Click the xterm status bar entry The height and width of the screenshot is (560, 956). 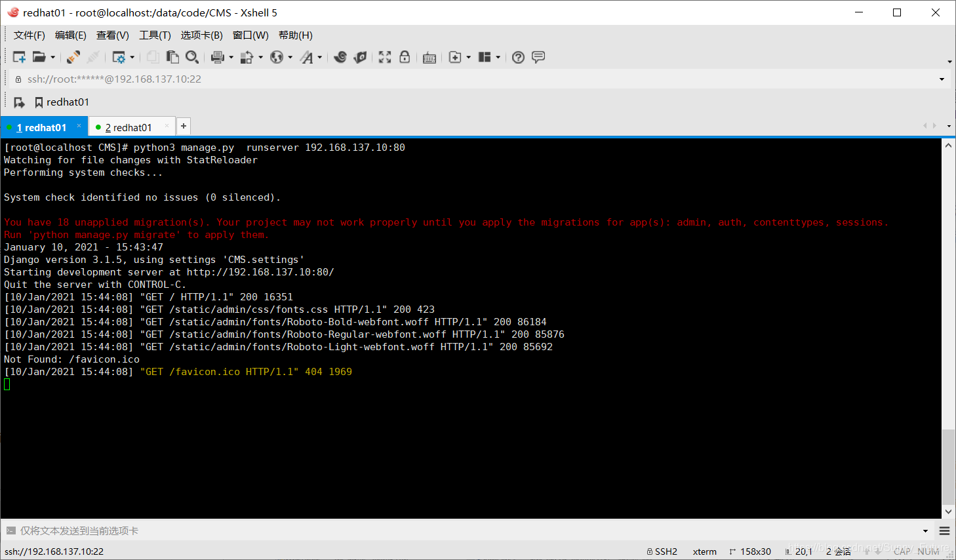point(705,551)
